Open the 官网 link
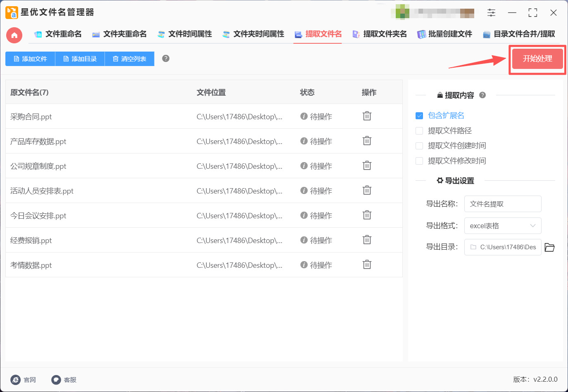Screen dimensions: 568x392 tap(24, 380)
